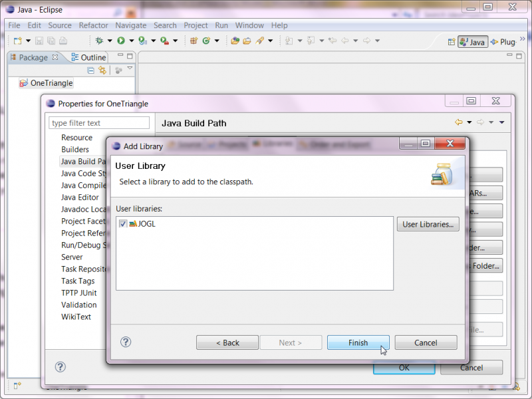Click the green Run toolbar icon
The image size is (532, 399).
coord(121,41)
